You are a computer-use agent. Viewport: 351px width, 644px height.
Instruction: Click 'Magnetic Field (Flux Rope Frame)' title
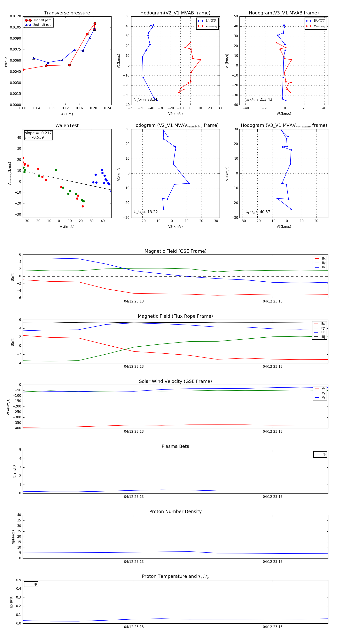point(175,316)
